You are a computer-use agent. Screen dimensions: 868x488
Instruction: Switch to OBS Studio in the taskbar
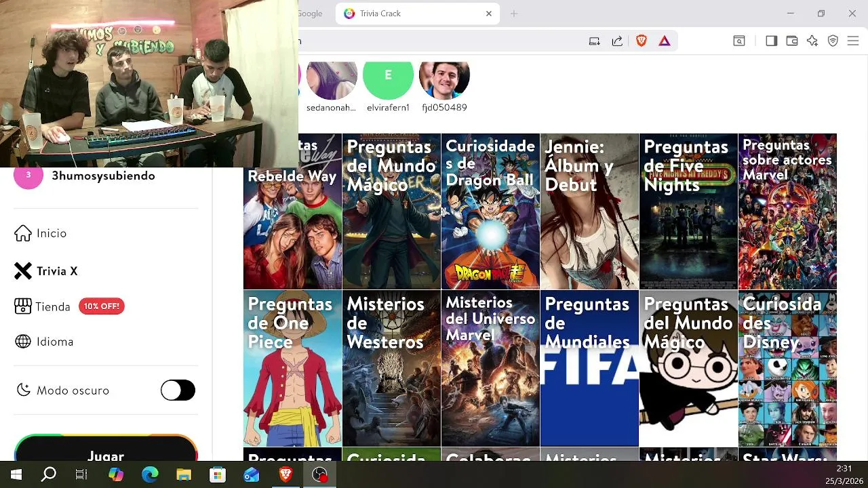point(319,474)
